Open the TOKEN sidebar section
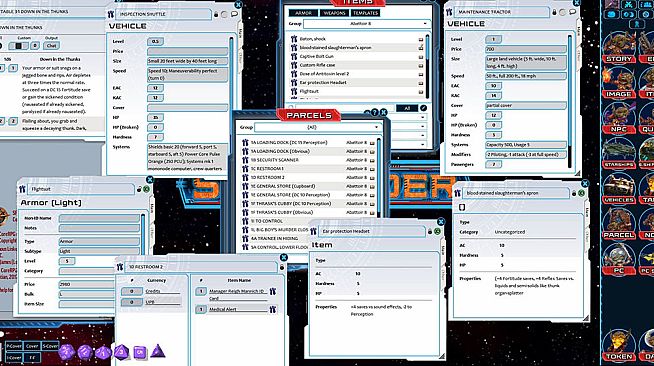 (x=619, y=345)
